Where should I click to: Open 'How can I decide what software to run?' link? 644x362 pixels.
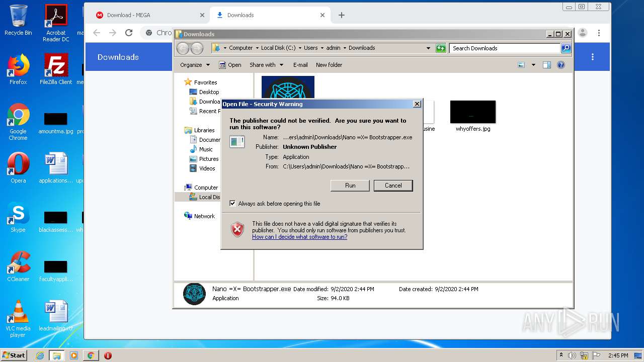299,237
